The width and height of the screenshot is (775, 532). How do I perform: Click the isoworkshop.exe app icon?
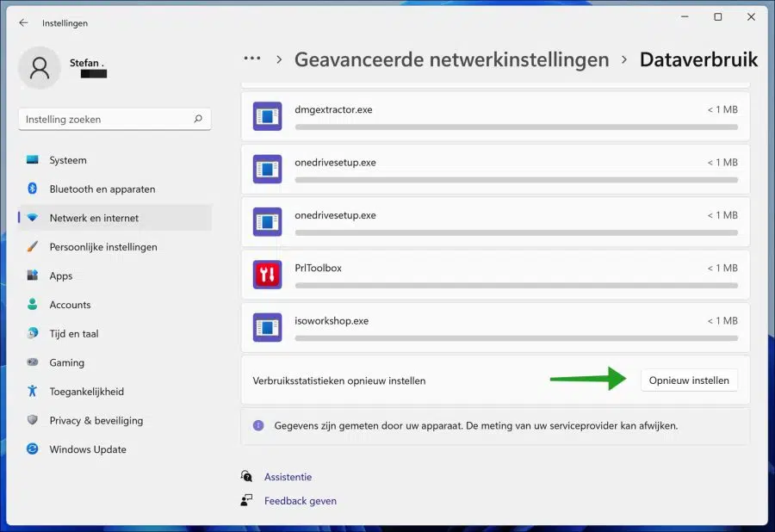click(268, 327)
